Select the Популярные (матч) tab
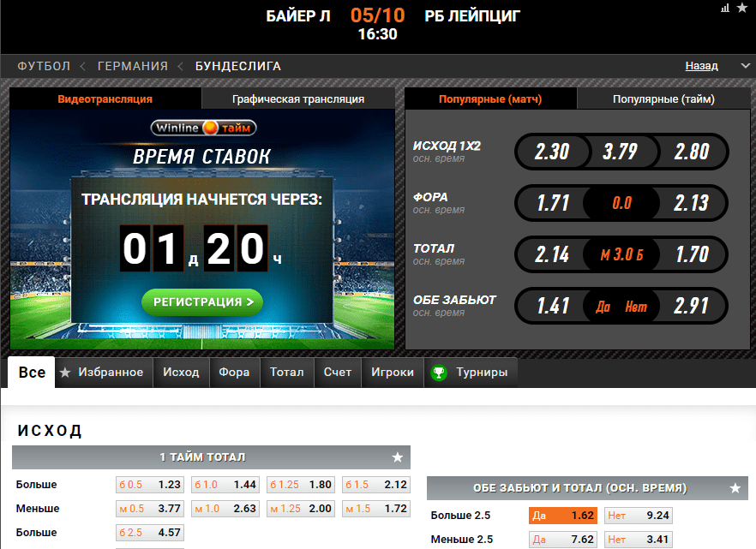Image resolution: width=756 pixels, height=549 pixels. click(490, 98)
